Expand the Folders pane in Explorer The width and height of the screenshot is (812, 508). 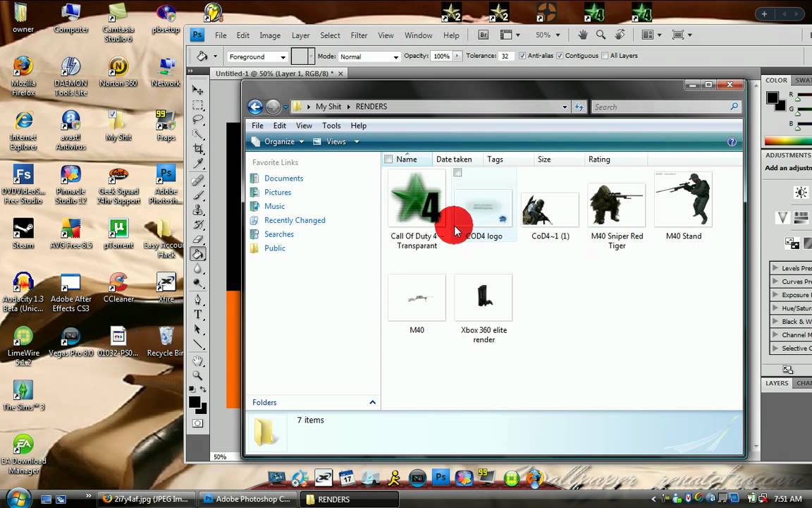click(372, 402)
